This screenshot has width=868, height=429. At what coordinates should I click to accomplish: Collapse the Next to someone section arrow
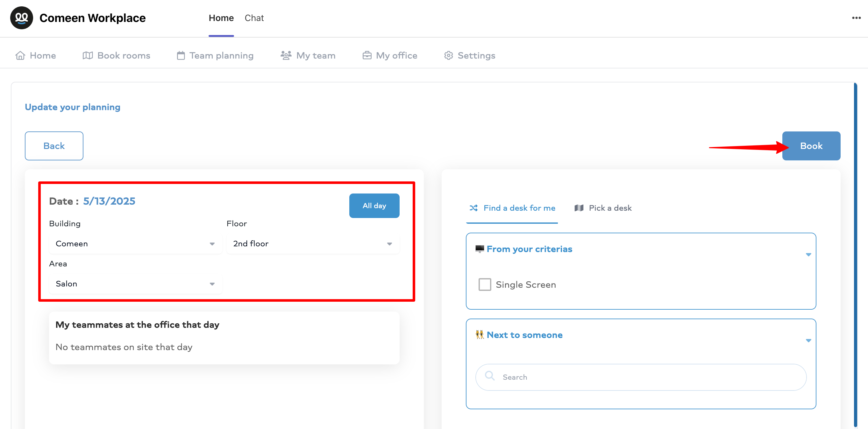(808, 341)
